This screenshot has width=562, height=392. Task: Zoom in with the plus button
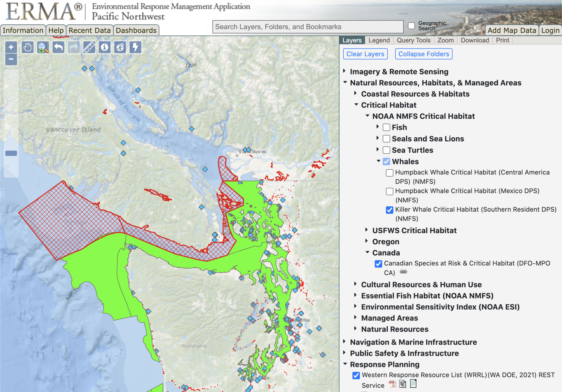coord(11,47)
